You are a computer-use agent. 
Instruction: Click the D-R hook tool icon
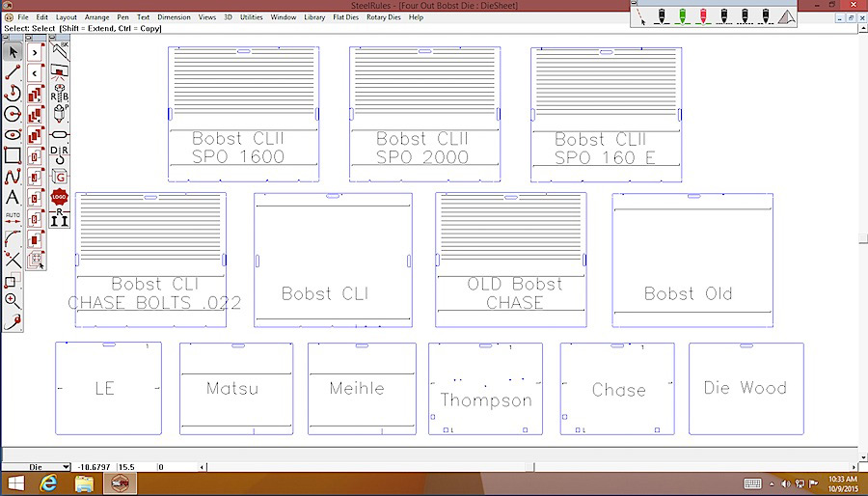[60, 155]
